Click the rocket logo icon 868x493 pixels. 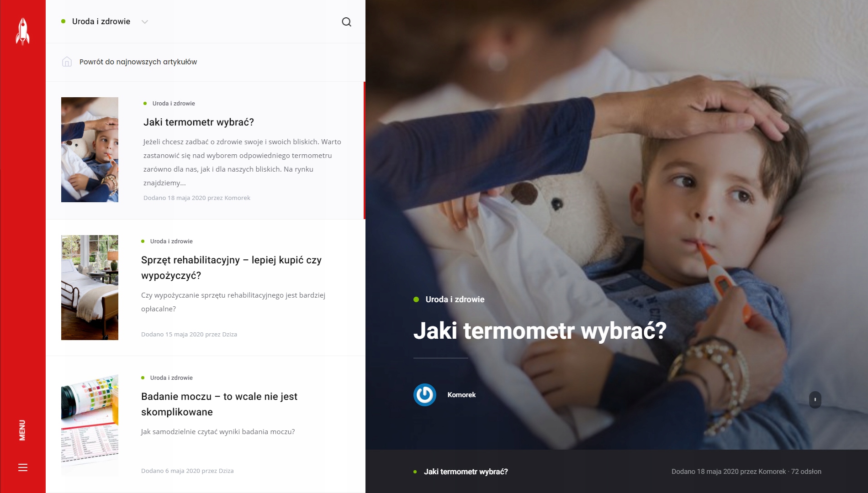[22, 31]
